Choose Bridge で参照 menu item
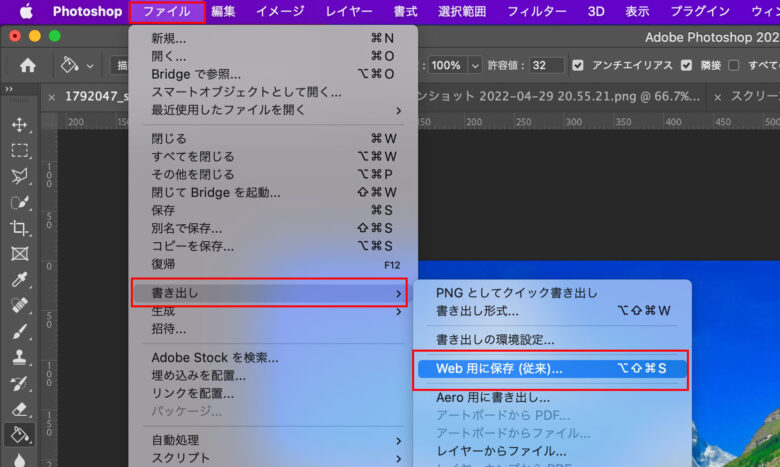 [273, 74]
